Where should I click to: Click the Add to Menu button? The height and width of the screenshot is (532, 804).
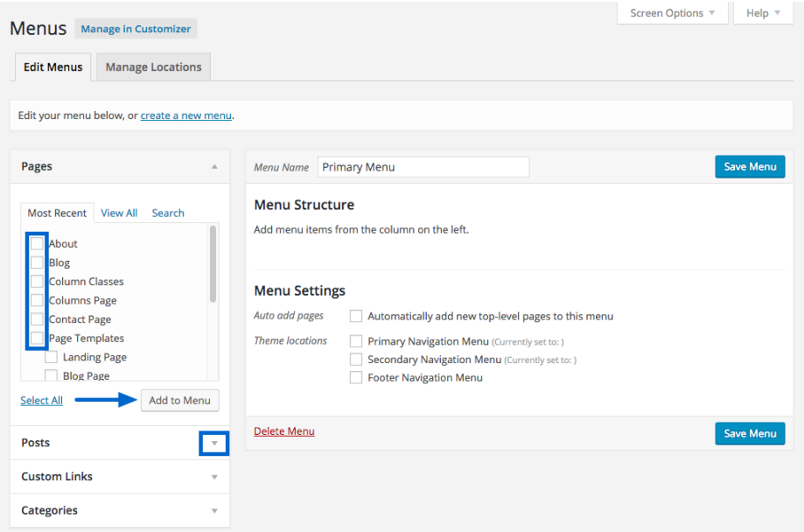coord(179,401)
